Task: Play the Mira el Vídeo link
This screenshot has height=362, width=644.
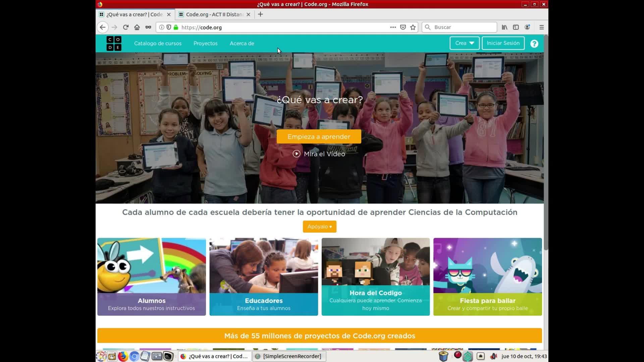Action: click(x=319, y=154)
